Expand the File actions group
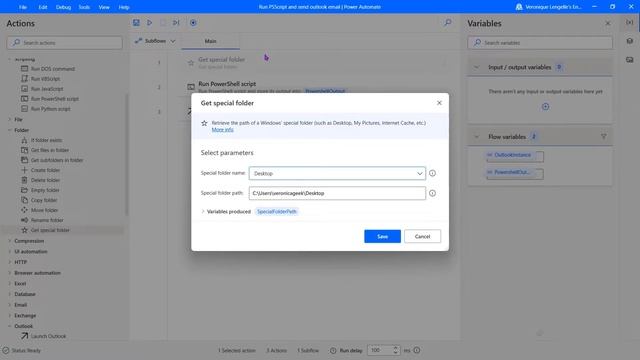Image resolution: width=640 pixels, height=360 pixels. click(10, 120)
